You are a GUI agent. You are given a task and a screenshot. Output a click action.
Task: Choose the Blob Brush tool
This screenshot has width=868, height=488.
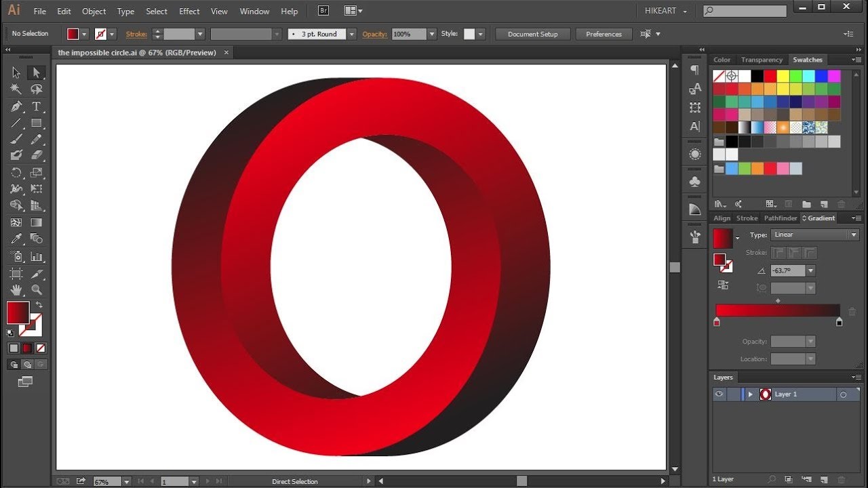[x=16, y=155]
